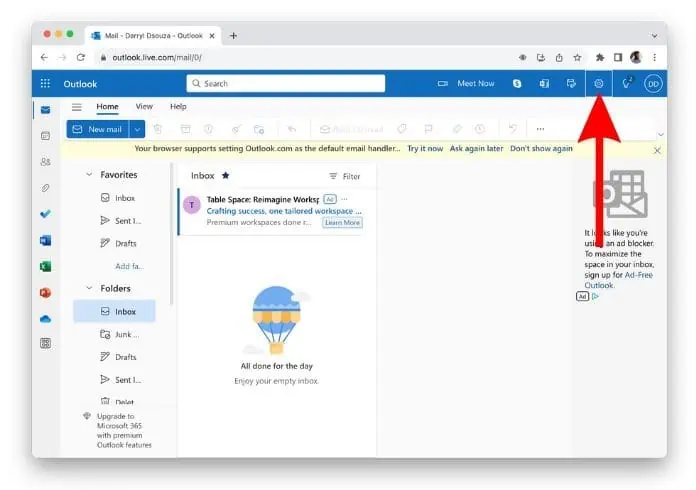The image size is (696, 490).
Task: Open the Help ribbon tab
Action: coord(178,107)
